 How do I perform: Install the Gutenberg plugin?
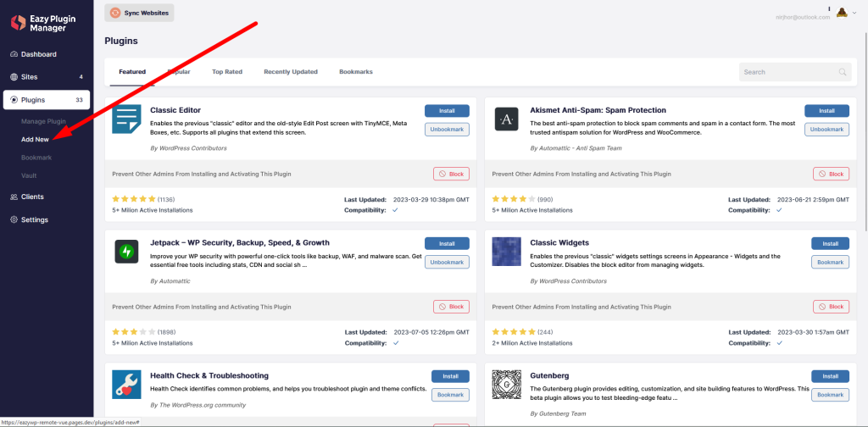click(x=831, y=376)
